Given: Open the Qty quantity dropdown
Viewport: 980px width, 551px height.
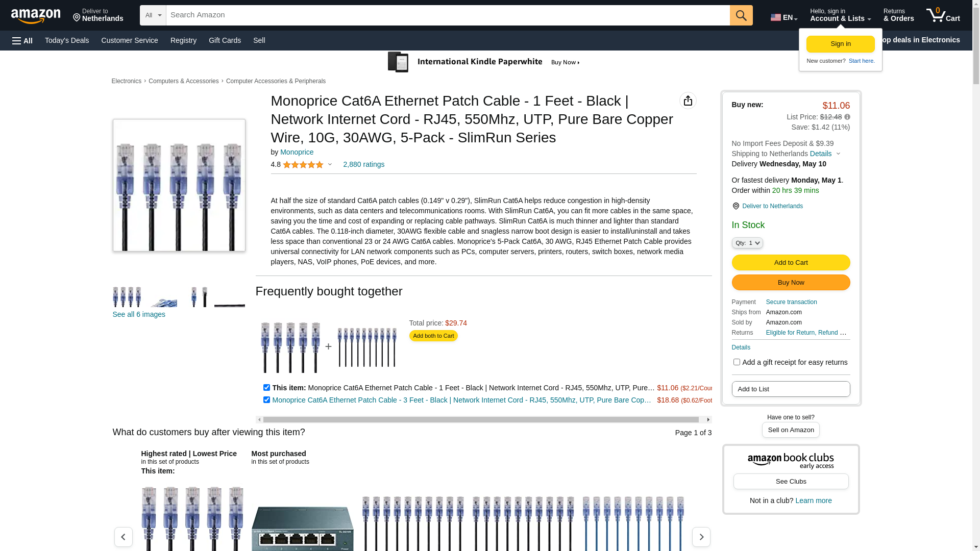Looking at the screenshot, I should pyautogui.click(x=747, y=243).
